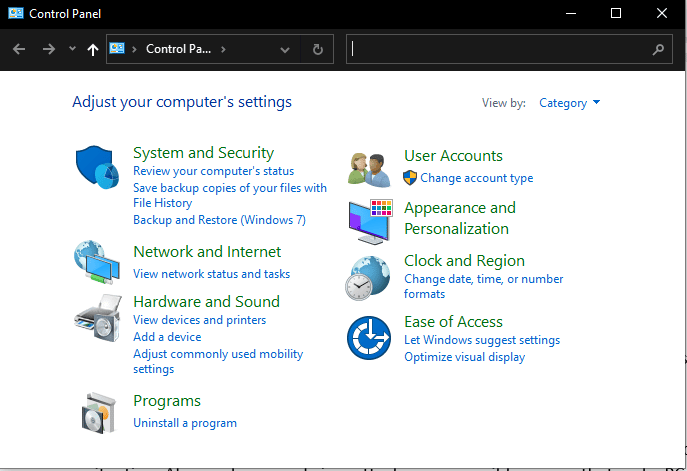The image size is (687, 471).
Task: Open the Clock and Region globe-clock icon
Action: coord(368,278)
